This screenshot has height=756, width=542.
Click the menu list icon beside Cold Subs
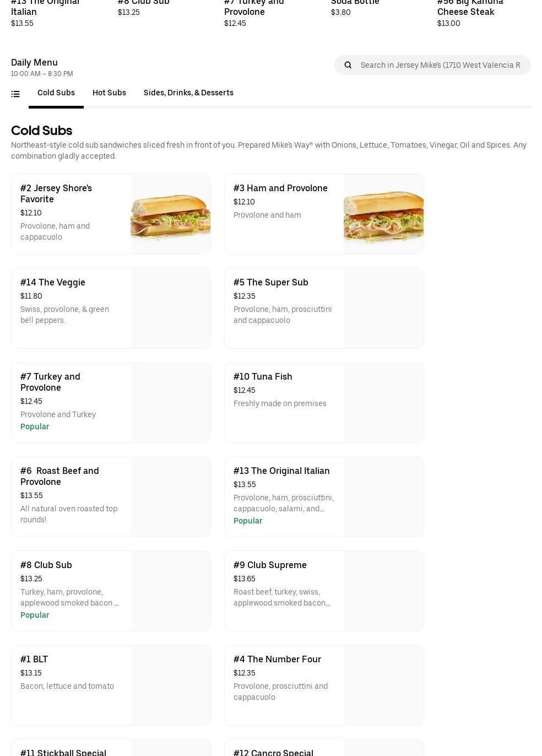click(15, 94)
